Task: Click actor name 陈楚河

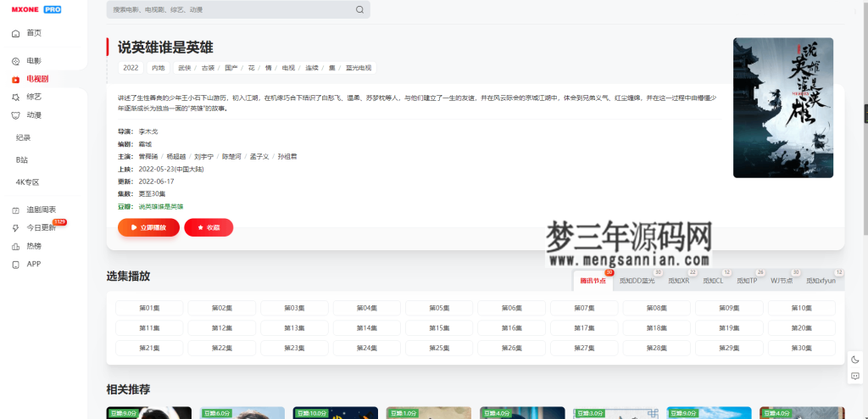Action: (232, 157)
